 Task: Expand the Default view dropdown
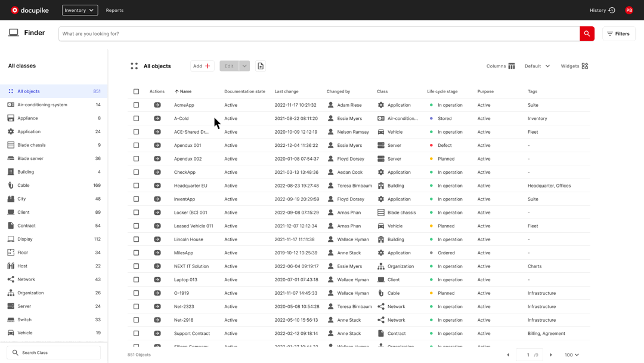[536, 66]
